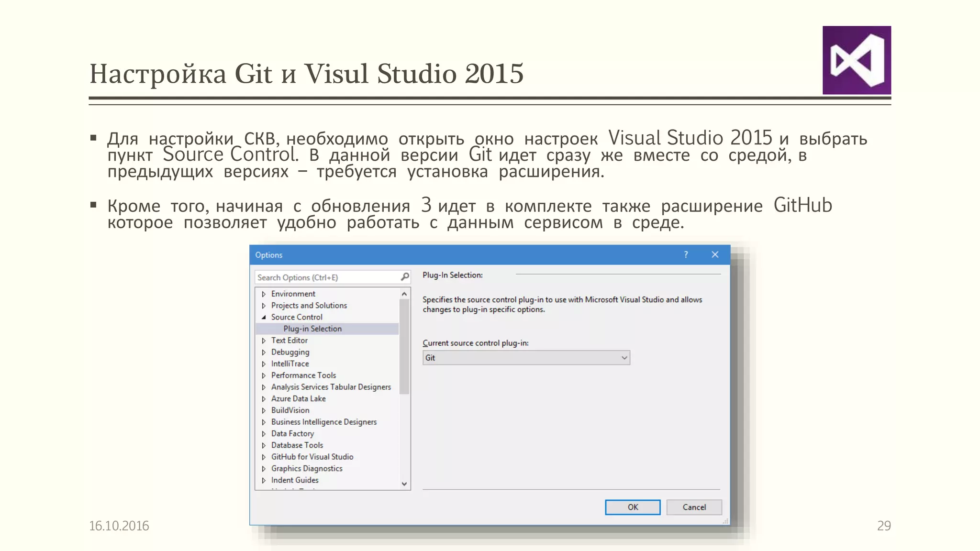The width and height of the screenshot is (980, 551).
Task: Click the options tree scrollbar thumb
Action: (x=404, y=346)
